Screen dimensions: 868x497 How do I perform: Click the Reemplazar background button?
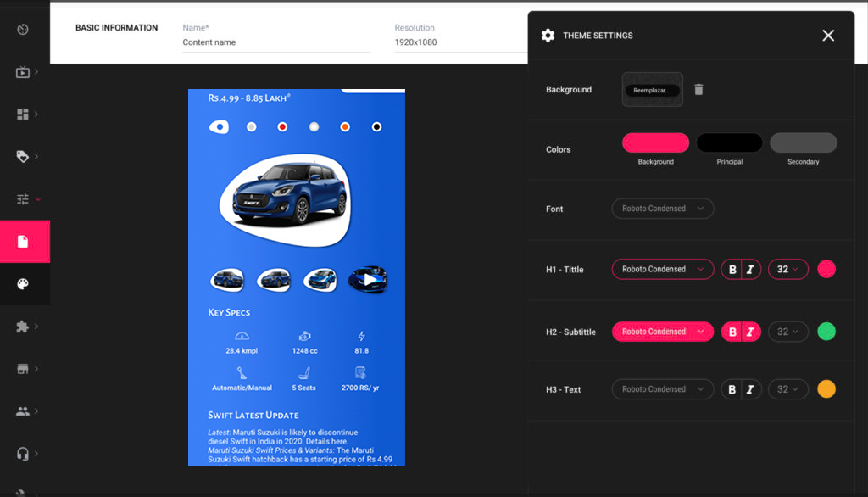[x=652, y=90]
